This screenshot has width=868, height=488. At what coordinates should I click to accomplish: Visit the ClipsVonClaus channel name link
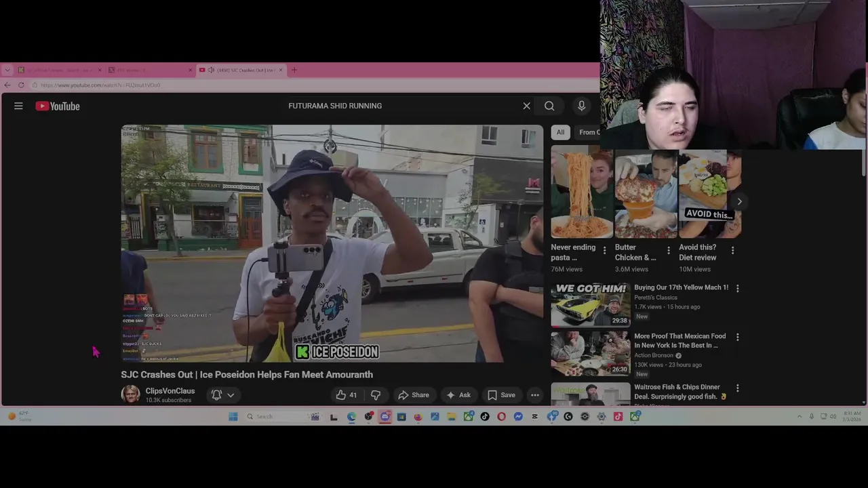170,391
